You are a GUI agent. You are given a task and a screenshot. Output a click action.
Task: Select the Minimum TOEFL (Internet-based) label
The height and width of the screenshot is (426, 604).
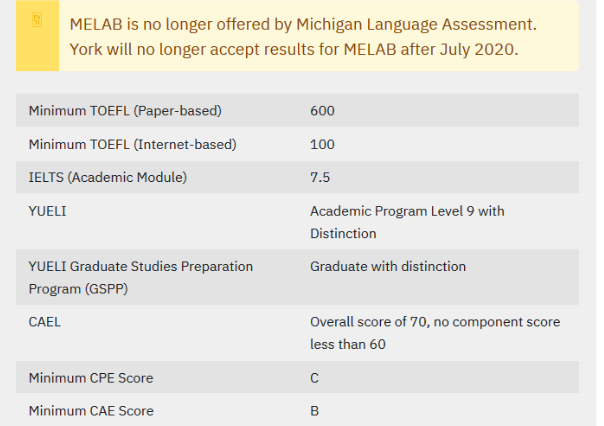133,144
